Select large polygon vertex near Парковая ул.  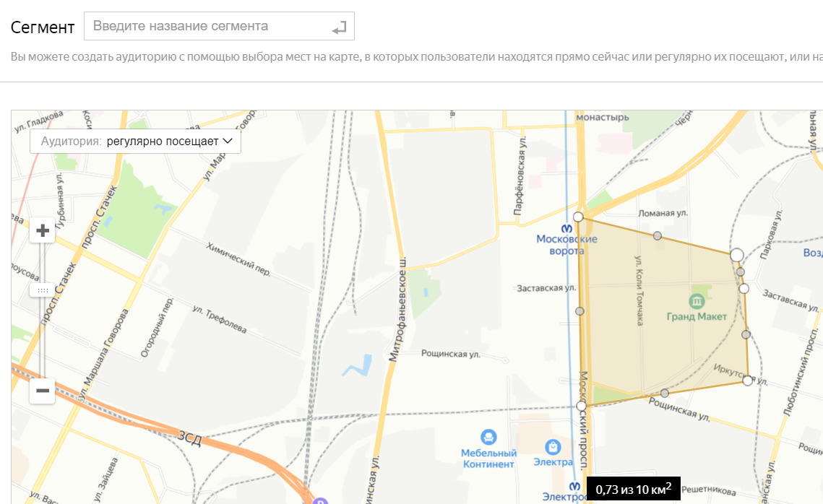(737, 255)
